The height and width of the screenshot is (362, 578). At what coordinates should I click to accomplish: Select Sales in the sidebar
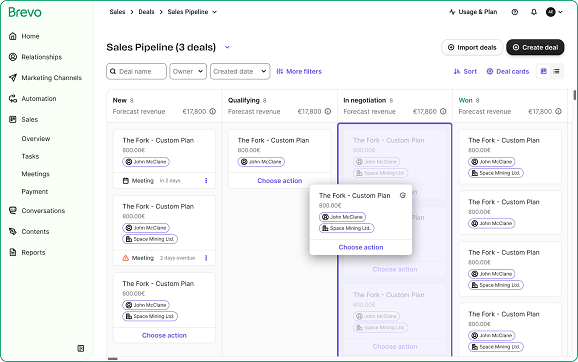pos(23,119)
